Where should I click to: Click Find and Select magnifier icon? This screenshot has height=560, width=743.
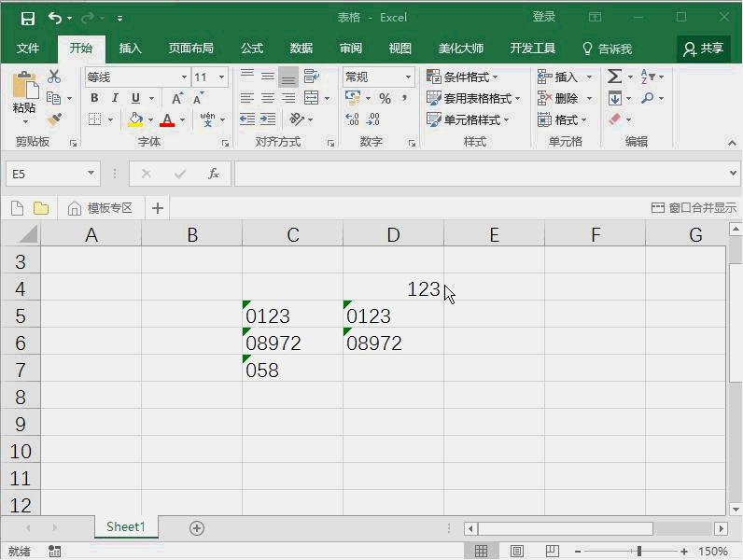(x=647, y=98)
